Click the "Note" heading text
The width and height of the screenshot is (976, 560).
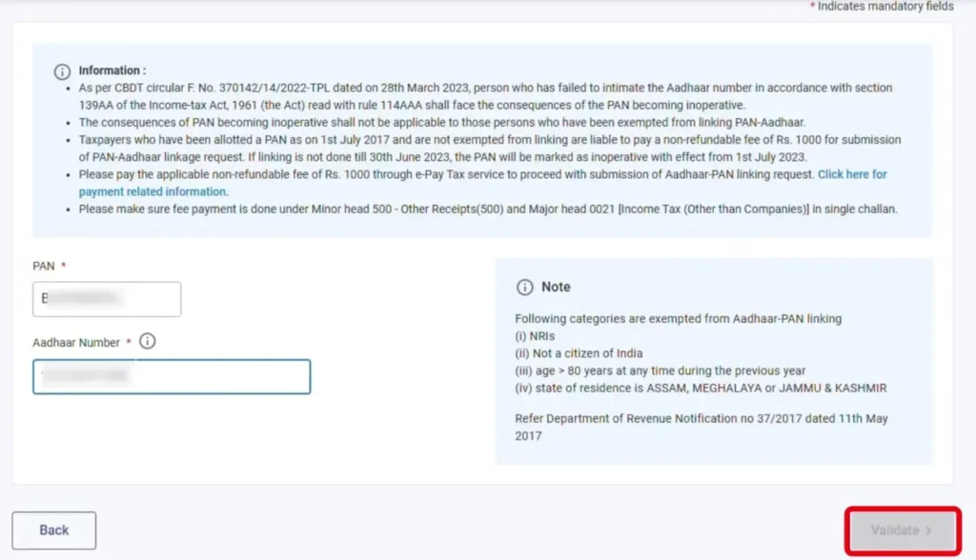556,287
